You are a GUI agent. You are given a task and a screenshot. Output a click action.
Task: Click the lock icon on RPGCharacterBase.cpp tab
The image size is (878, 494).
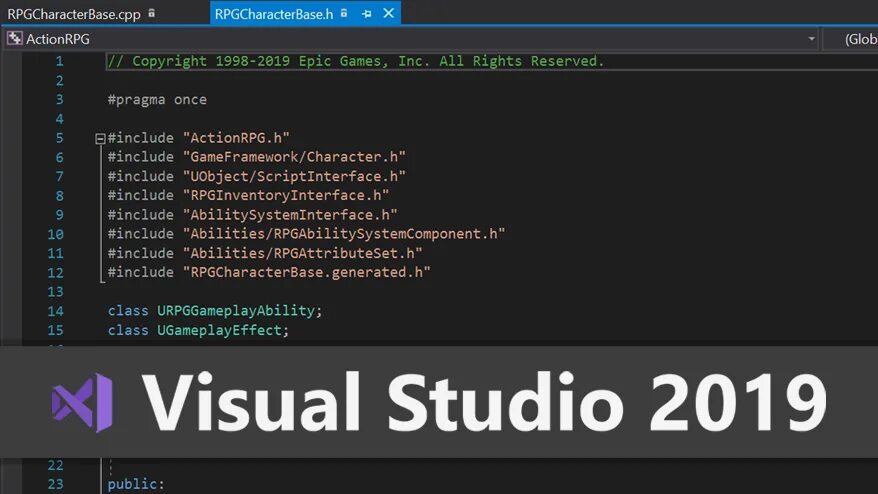(152, 13)
